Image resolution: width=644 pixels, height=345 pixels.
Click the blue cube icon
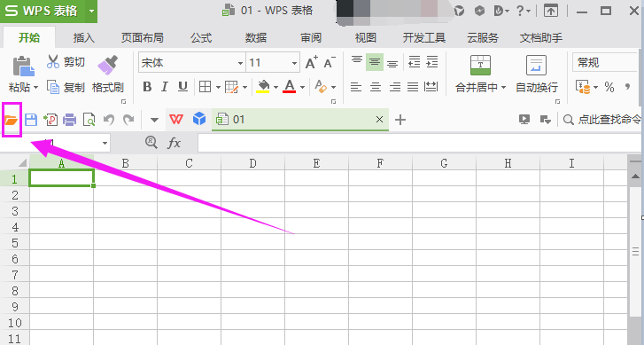coord(199,119)
